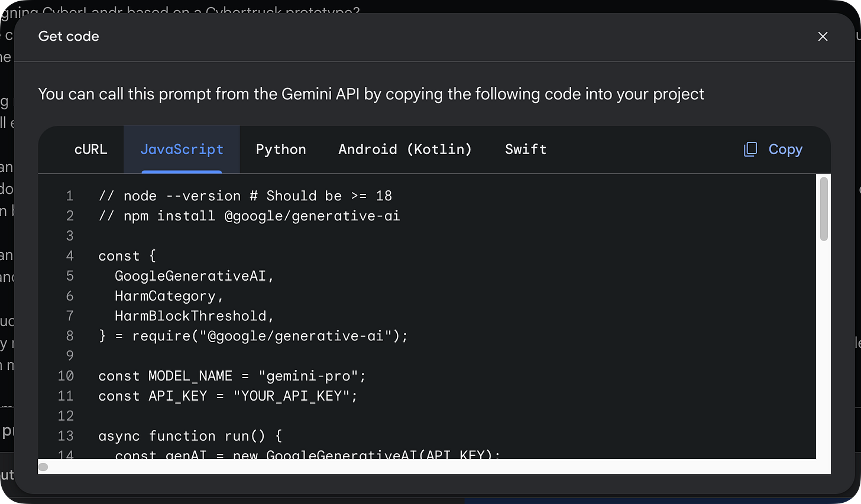This screenshot has height=504, width=861.
Task: Click the "Get code" dialog title
Action: 69,37
